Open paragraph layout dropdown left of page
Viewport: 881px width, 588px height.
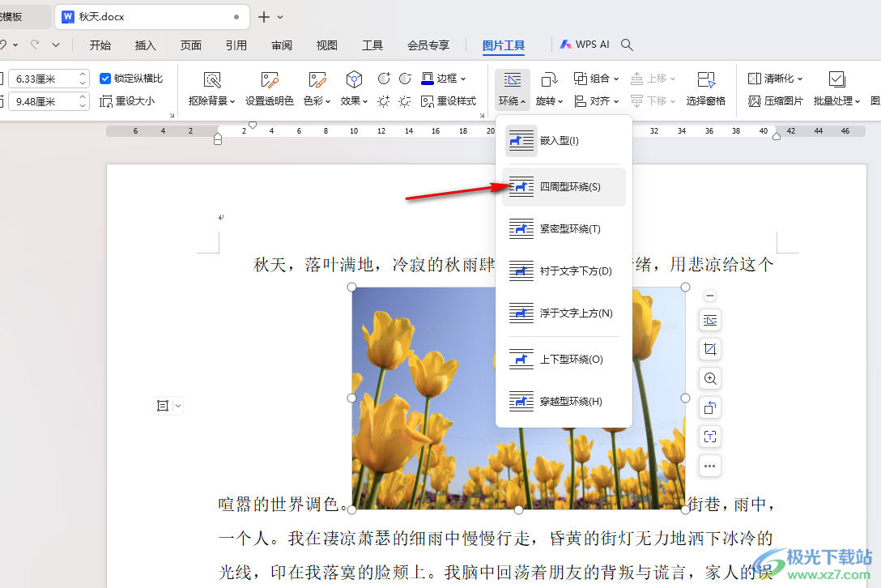178,405
